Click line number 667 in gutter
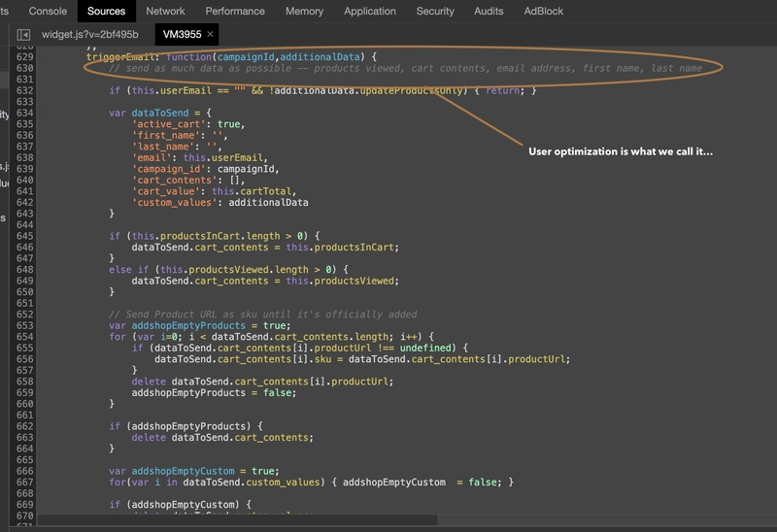 (25, 482)
